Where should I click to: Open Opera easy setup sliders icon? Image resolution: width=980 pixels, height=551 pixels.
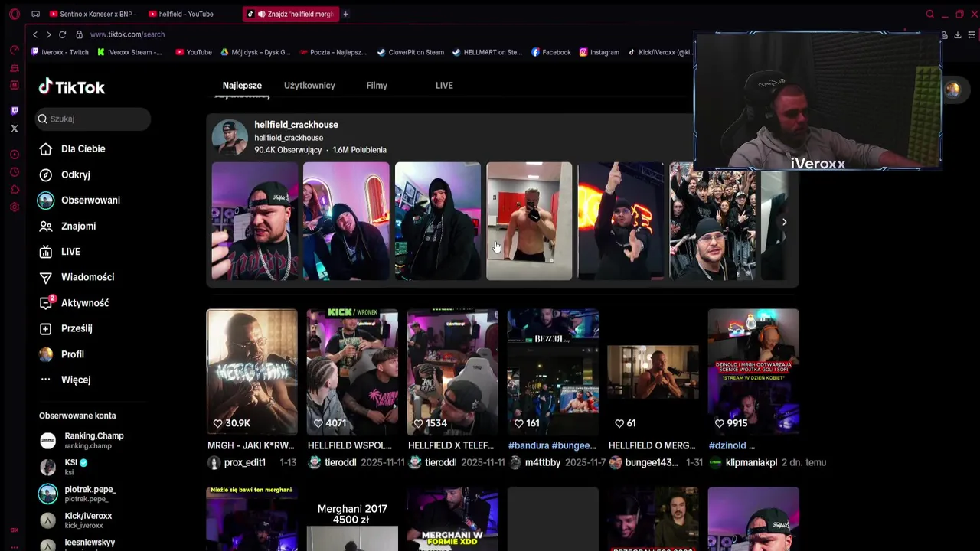click(972, 34)
